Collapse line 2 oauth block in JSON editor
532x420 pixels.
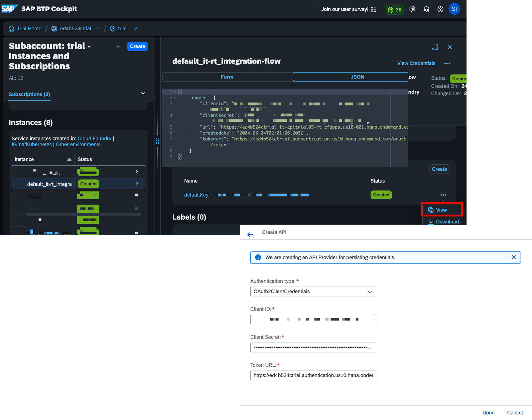[175, 98]
